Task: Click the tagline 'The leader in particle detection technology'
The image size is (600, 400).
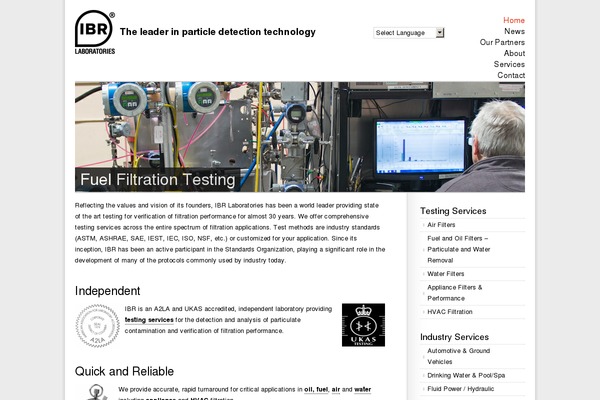Action: tap(218, 32)
